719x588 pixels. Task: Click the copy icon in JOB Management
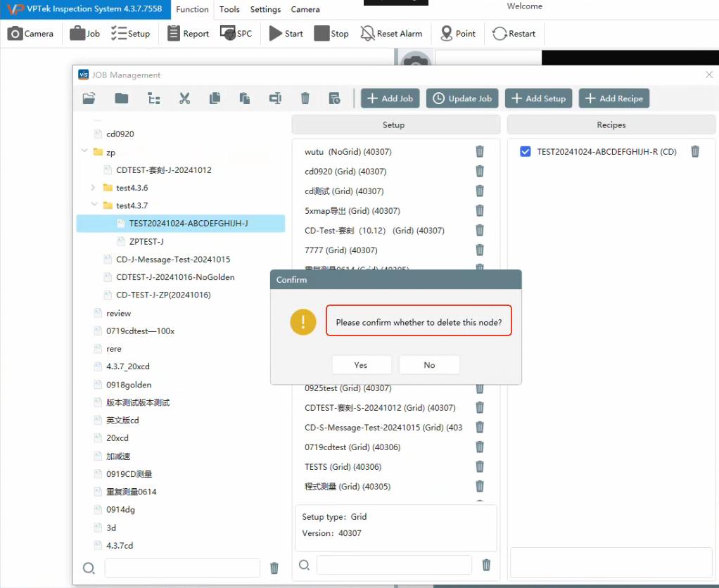tap(215, 98)
